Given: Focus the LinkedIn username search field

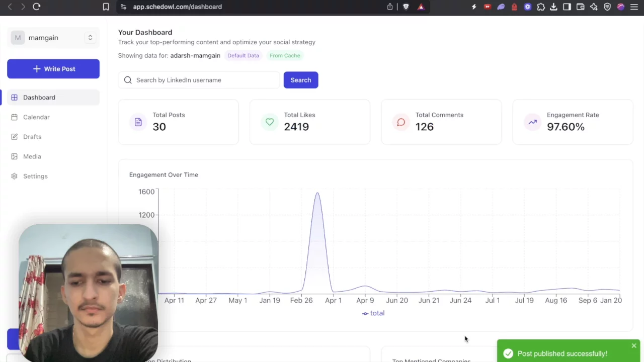Looking at the screenshot, I should tap(204, 80).
